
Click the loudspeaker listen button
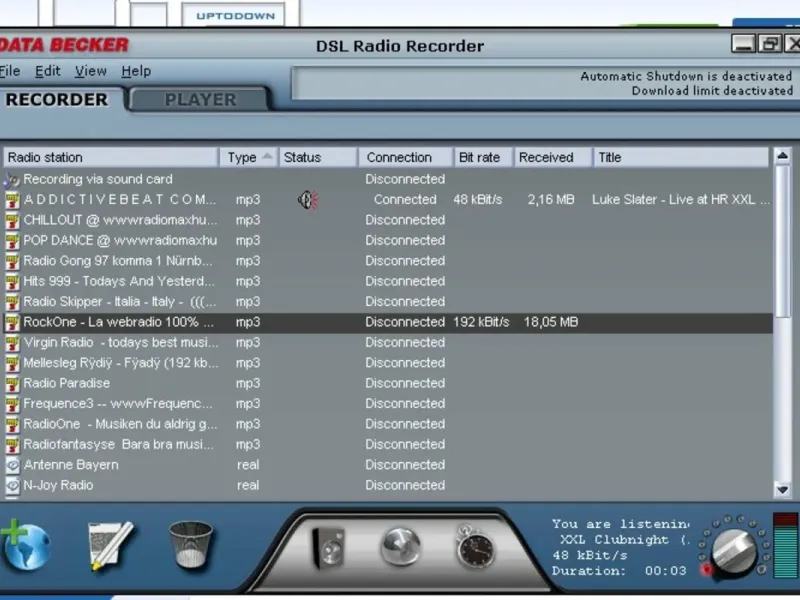(x=329, y=548)
